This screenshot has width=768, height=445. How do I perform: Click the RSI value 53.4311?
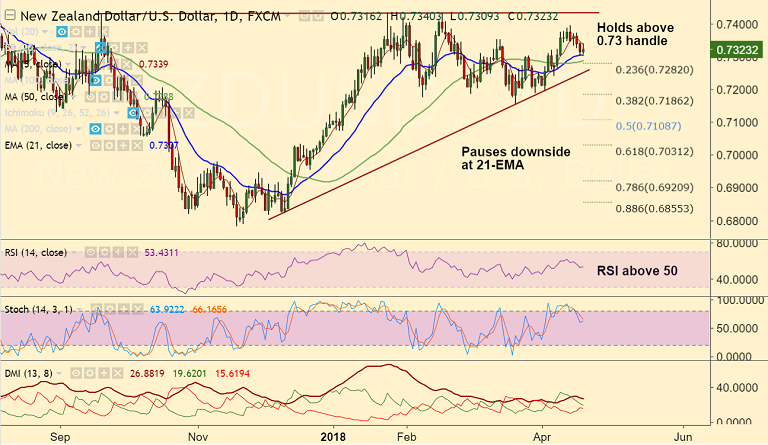pyautogui.click(x=162, y=253)
